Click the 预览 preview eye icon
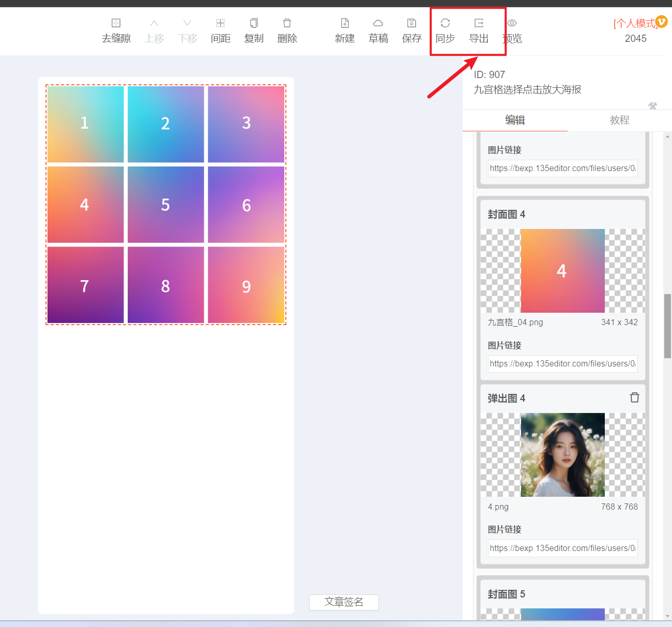This screenshot has height=627, width=672. coord(512,23)
